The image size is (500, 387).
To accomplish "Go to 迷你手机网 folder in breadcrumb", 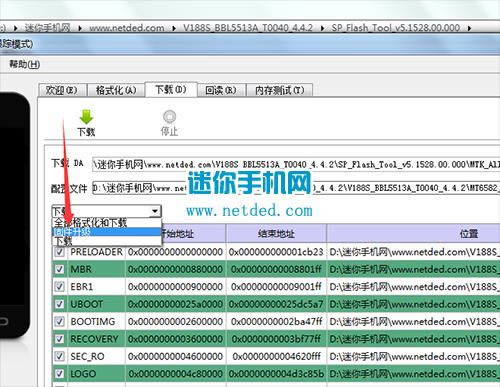I will click(48, 28).
